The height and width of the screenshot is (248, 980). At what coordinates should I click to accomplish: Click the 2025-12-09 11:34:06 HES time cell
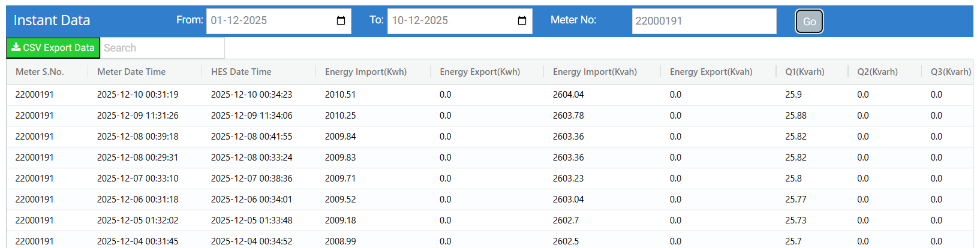tap(251, 116)
